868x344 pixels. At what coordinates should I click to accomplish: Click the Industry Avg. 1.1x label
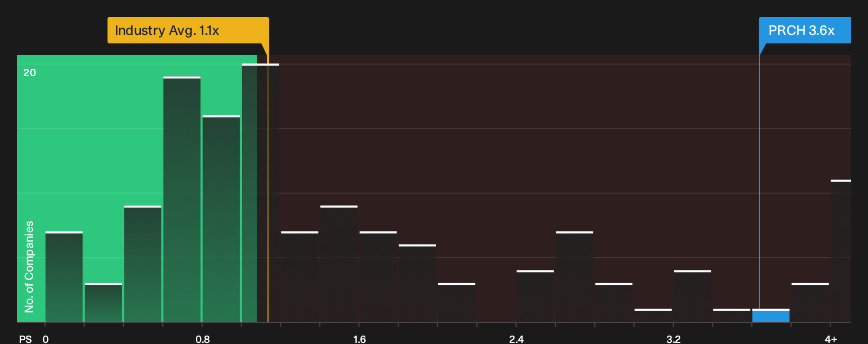pos(188,30)
